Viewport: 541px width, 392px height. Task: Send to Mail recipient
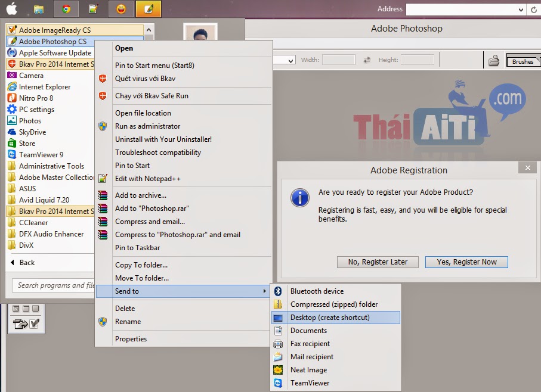(336, 356)
